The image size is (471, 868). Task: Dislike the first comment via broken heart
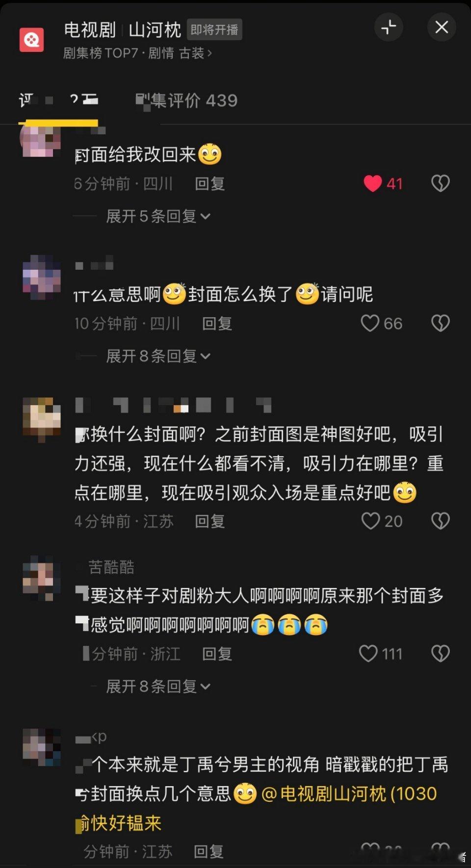pos(440,183)
